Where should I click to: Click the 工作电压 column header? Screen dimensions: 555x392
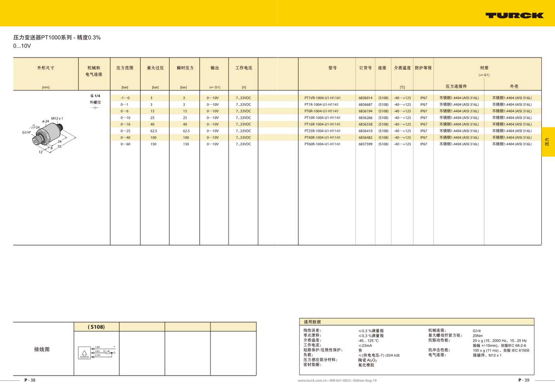tap(244, 68)
